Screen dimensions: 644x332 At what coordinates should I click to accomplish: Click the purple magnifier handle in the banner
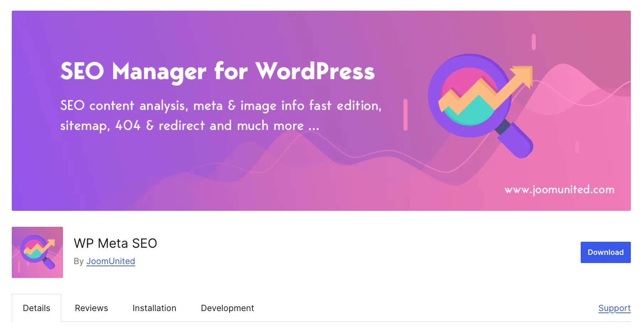(514, 142)
